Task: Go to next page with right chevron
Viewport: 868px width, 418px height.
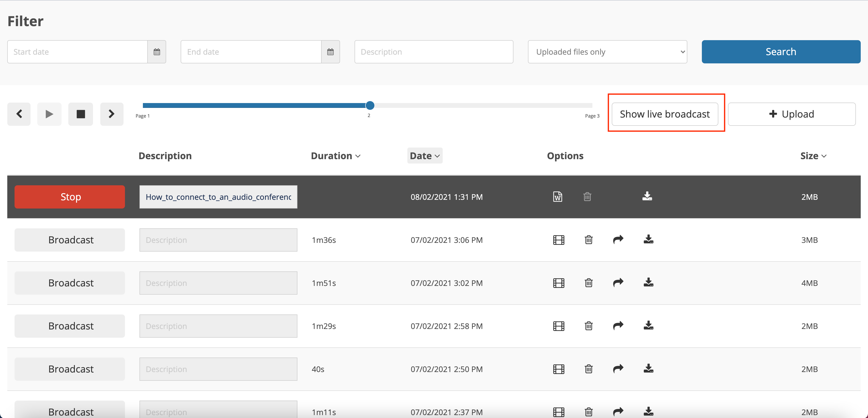Action: coord(112,114)
